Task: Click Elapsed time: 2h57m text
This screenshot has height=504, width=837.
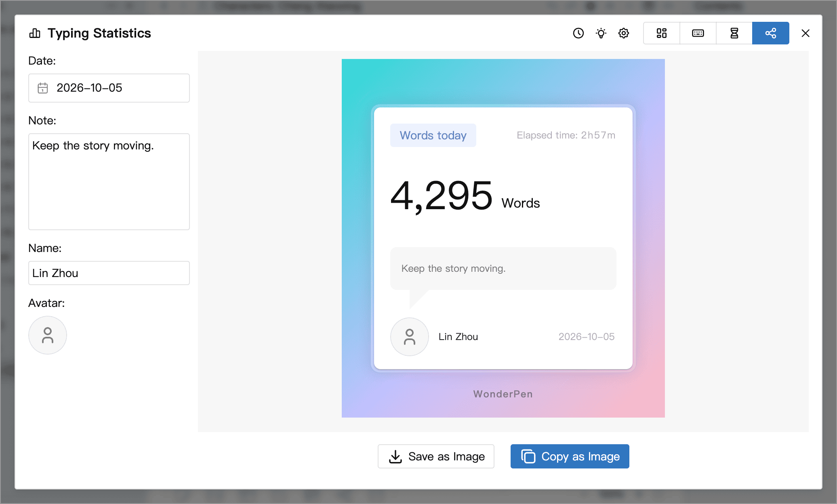Action: [x=566, y=135]
